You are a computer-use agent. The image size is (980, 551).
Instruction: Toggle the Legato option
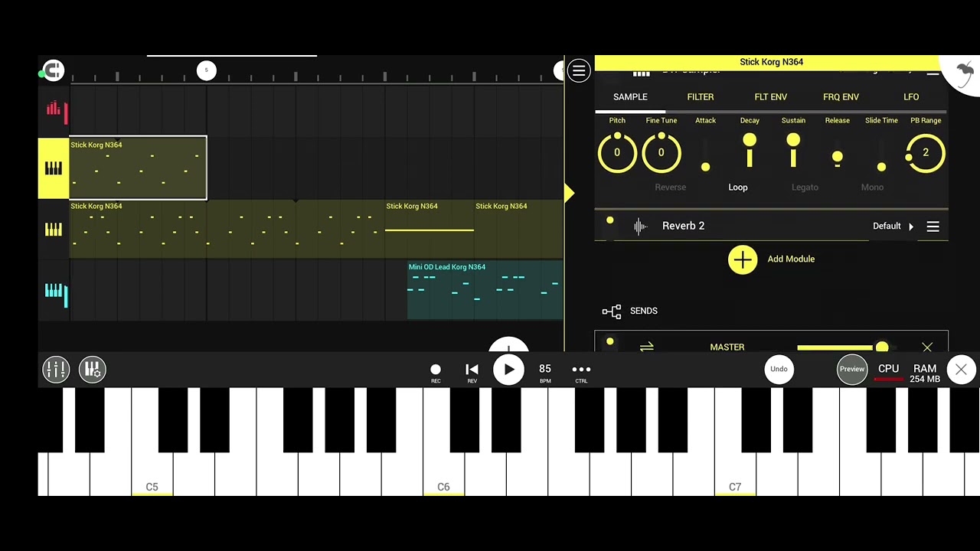click(805, 187)
